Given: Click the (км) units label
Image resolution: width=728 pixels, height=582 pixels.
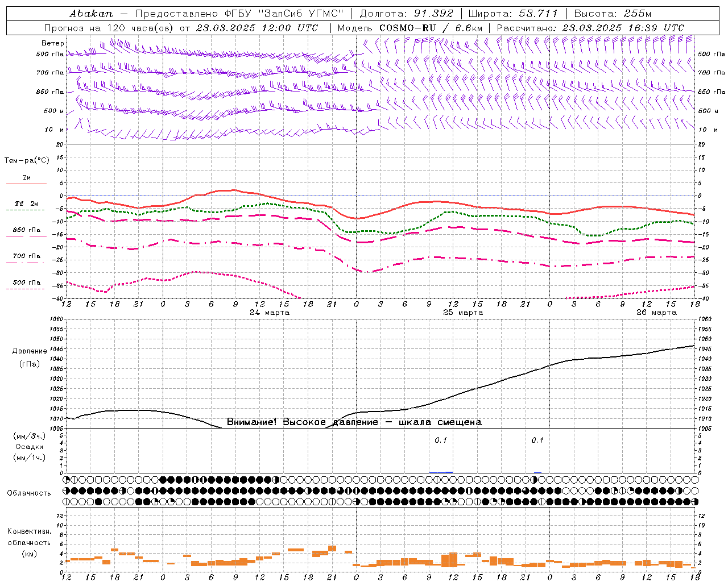Looking at the screenshot, I should pos(30,554).
